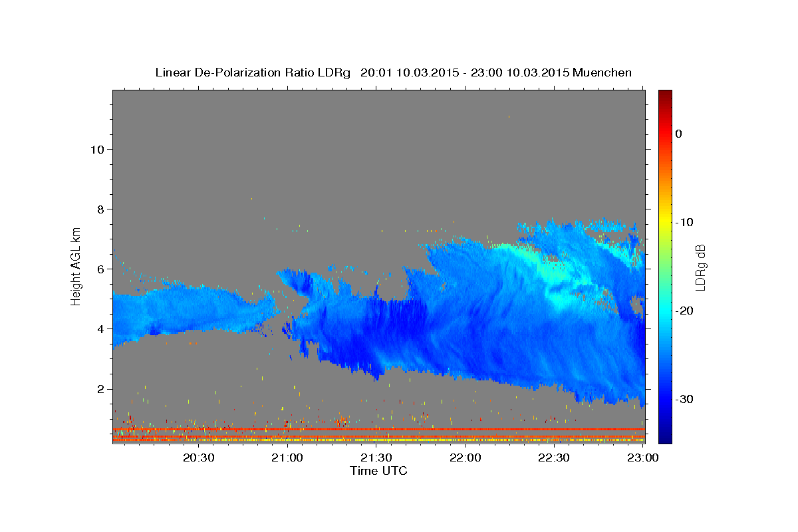
Task: Click the dark red top of the colorbar
Action: [x=665, y=96]
